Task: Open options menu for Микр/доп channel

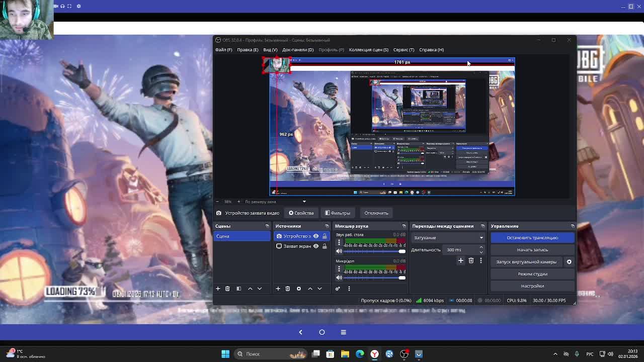Action: click(x=339, y=269)
